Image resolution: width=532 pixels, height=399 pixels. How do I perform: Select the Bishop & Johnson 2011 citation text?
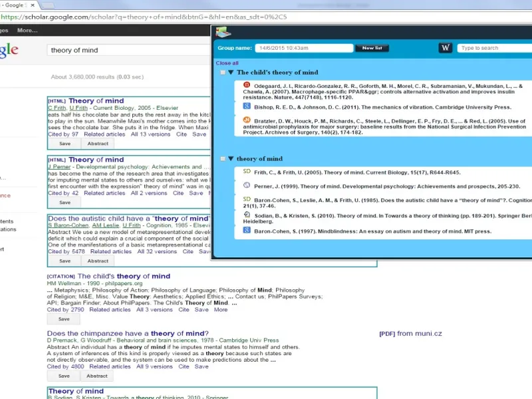click(x=383, y=107)
